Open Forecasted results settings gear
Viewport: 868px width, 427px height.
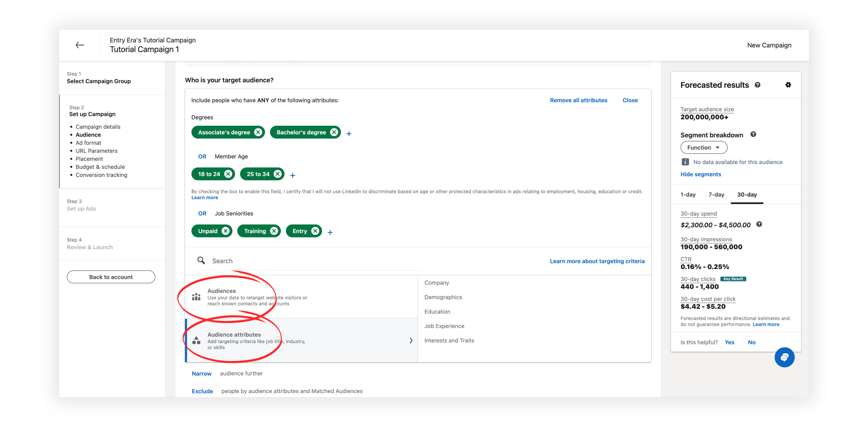[x=788, y=85]
